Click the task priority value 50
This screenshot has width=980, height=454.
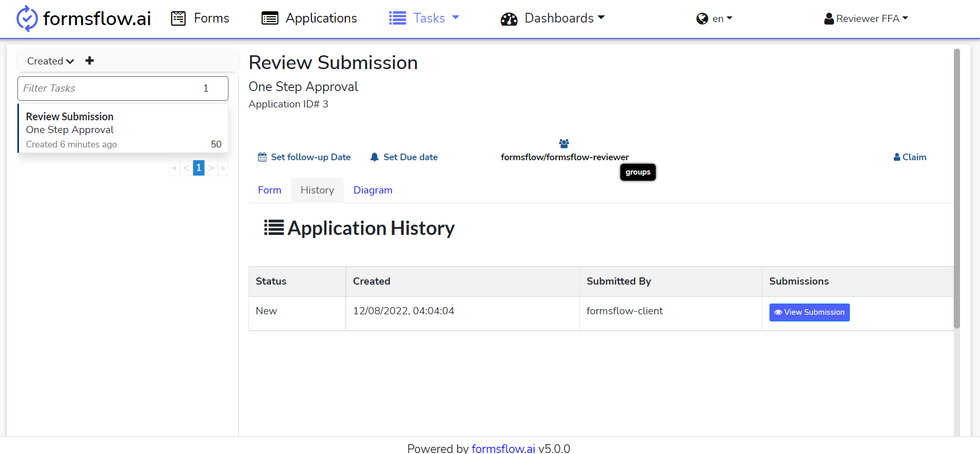coord(216,144)
